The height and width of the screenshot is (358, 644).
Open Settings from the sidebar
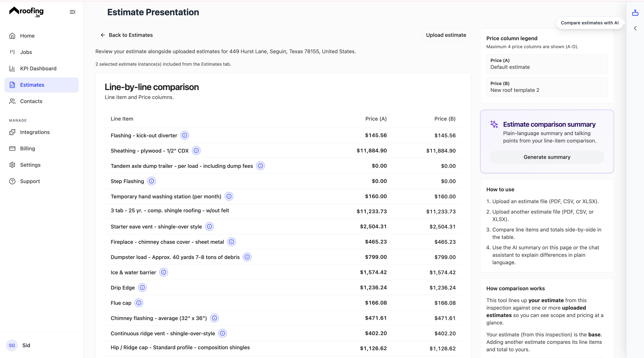30,165
